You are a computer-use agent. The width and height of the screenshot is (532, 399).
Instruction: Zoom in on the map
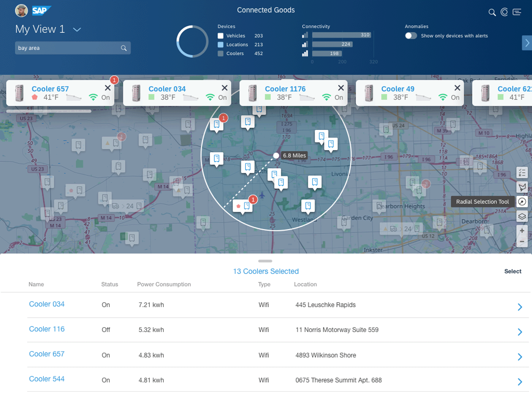click(522, 231)
